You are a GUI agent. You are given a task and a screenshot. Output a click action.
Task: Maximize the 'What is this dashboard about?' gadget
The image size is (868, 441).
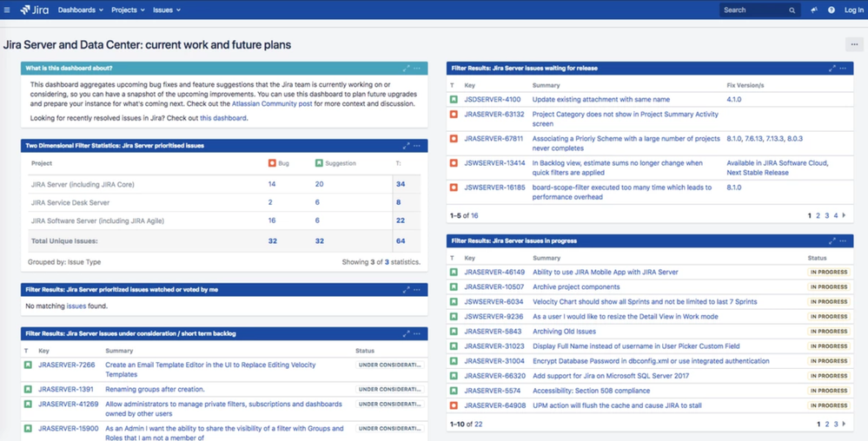pyautogui.click(x=407, y=68)
